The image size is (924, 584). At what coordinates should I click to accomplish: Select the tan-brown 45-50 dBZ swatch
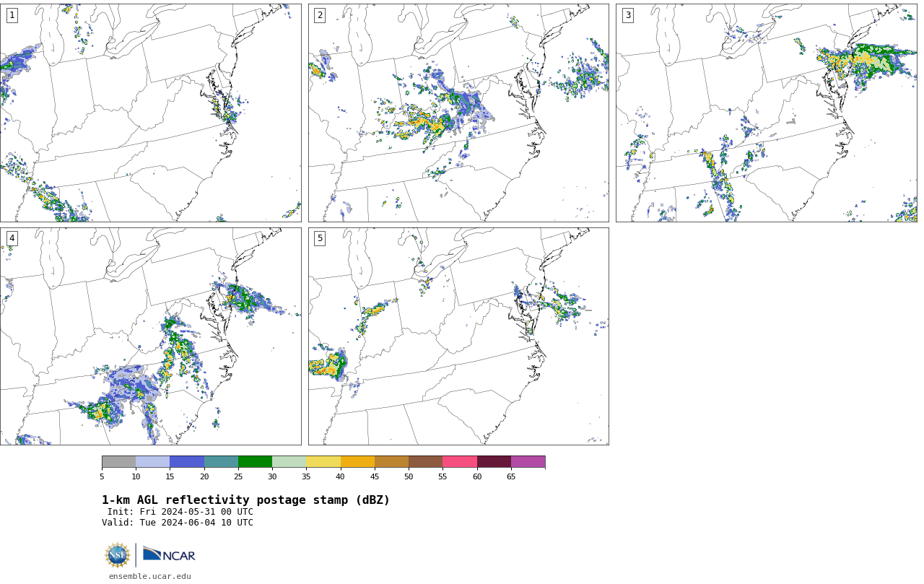tap(391, 462)
